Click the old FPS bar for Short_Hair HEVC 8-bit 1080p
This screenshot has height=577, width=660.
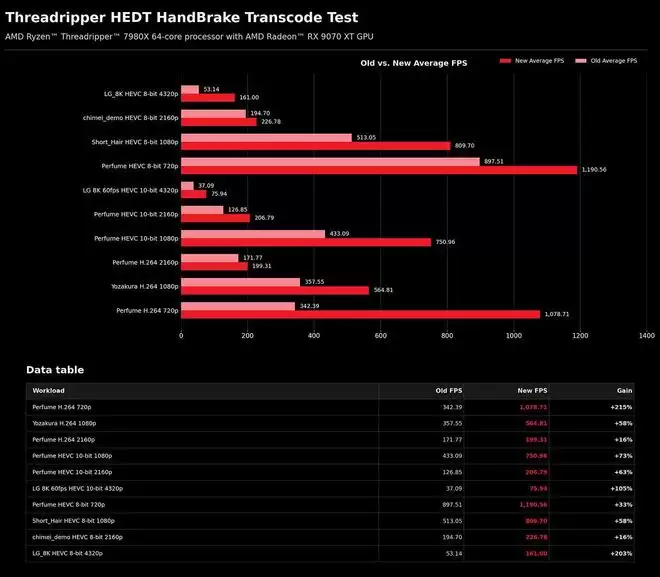[266, 138]
